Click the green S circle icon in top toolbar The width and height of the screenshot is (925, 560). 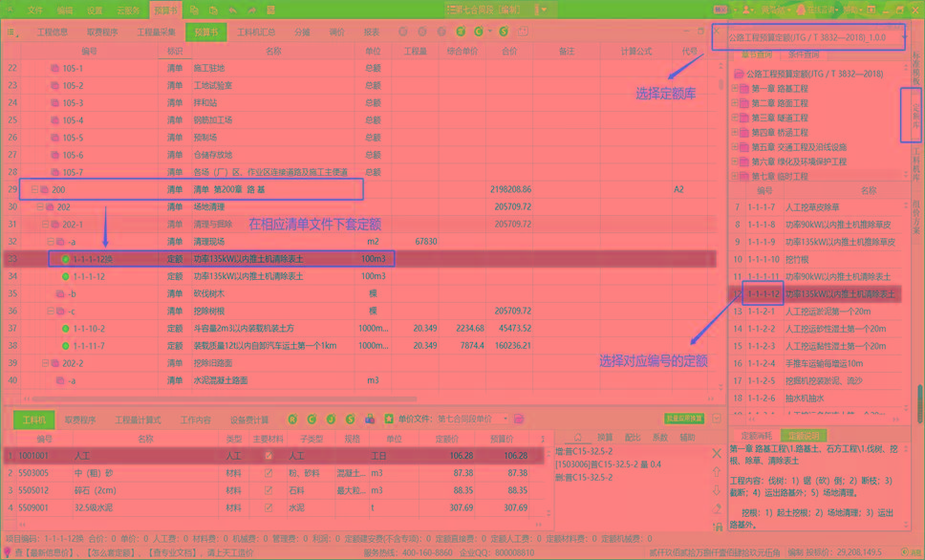tap(504, 32)
